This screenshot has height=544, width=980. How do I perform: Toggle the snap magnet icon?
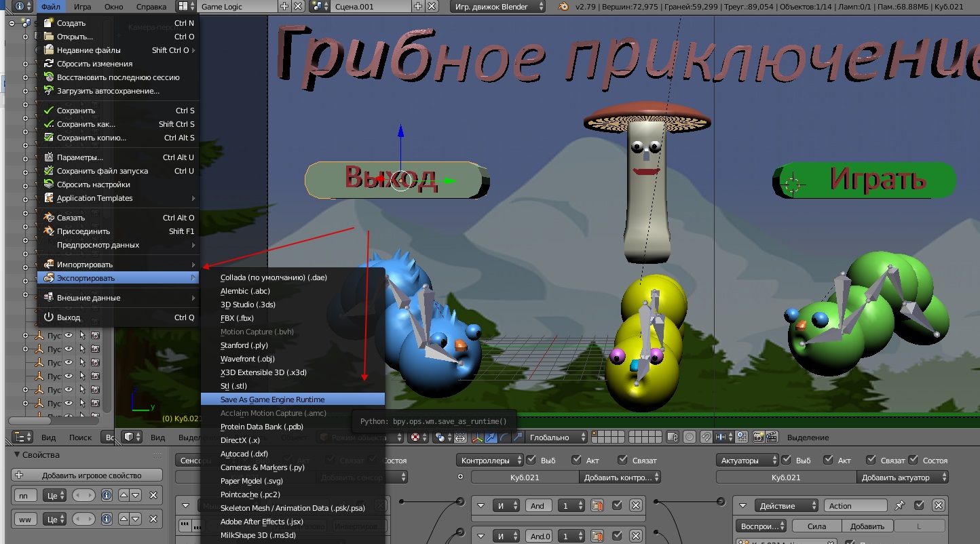click(707, 438)
